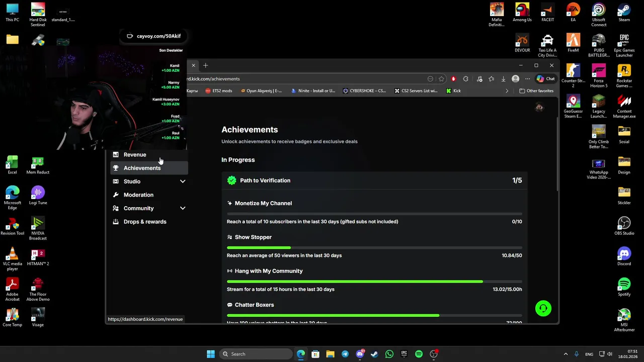Expand the Studio submenu chevron
This screenshot has height=362, width=644.
(x=183, y=182)
